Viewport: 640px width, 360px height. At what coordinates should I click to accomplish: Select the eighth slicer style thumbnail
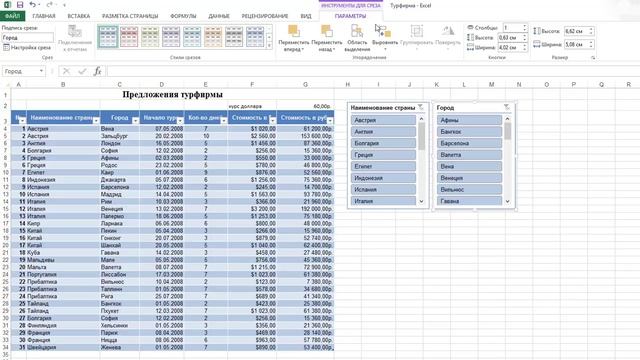point(255,37)
